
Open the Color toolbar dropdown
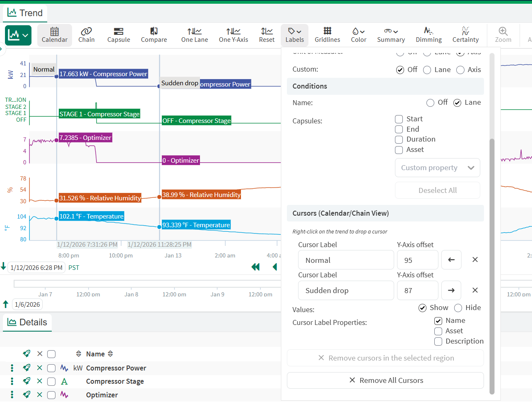click(x=358, y=35)
